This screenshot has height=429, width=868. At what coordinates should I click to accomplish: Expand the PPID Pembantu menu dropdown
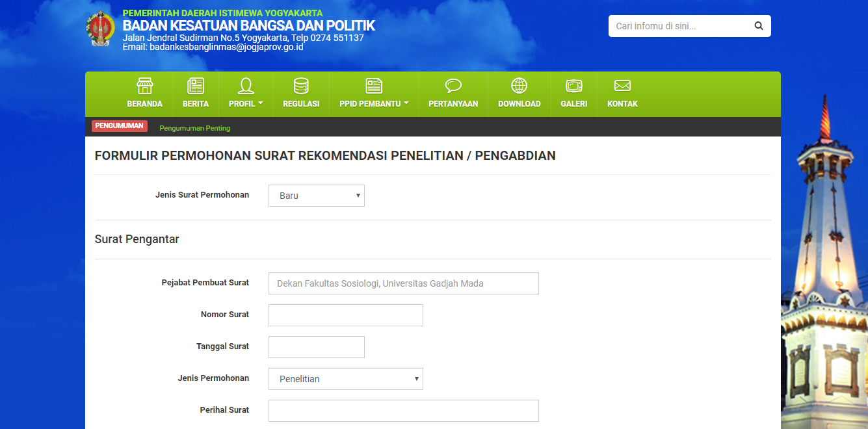[374, 103]
